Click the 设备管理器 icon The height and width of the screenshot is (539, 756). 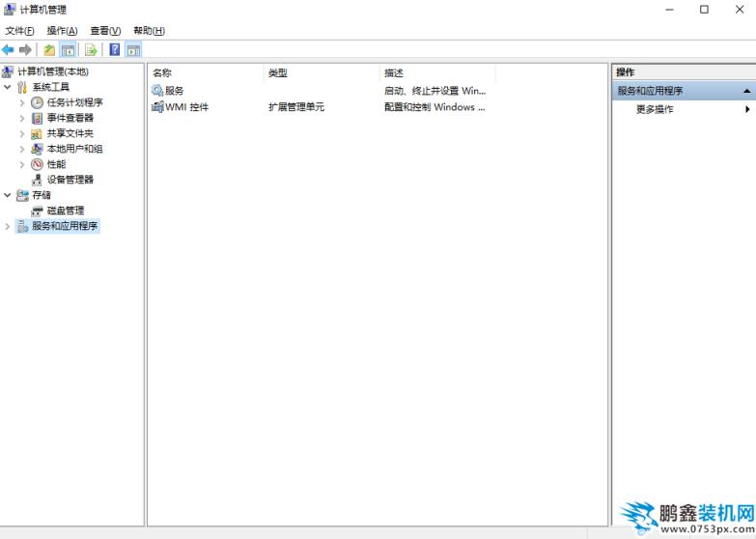[x=37, y=180]
